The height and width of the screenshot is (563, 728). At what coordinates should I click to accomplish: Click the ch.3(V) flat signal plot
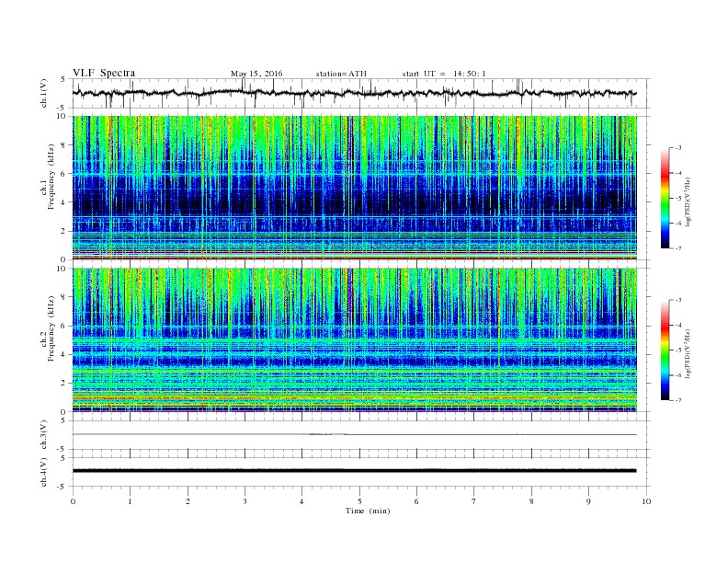(361, 435)
